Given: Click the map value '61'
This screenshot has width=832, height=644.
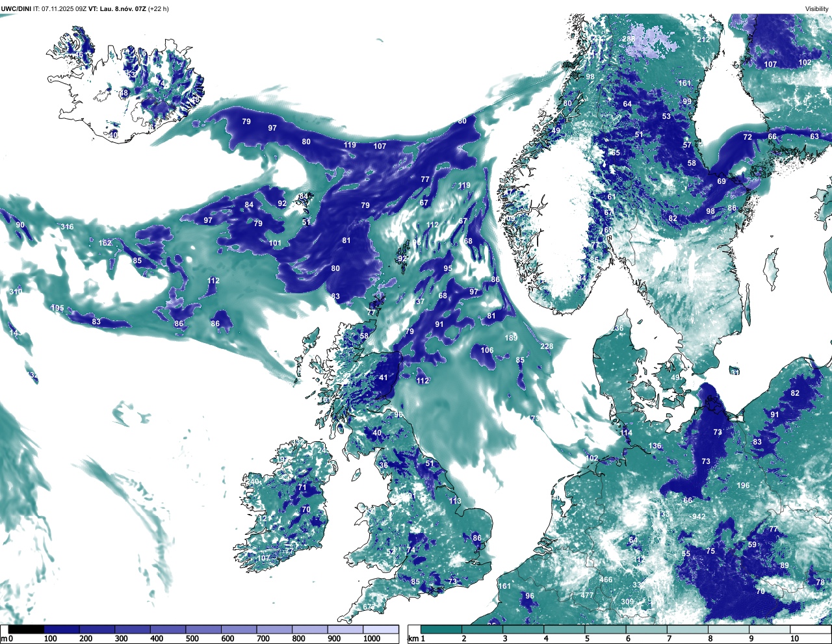Looking at the screenshot, I should point(611,197).
